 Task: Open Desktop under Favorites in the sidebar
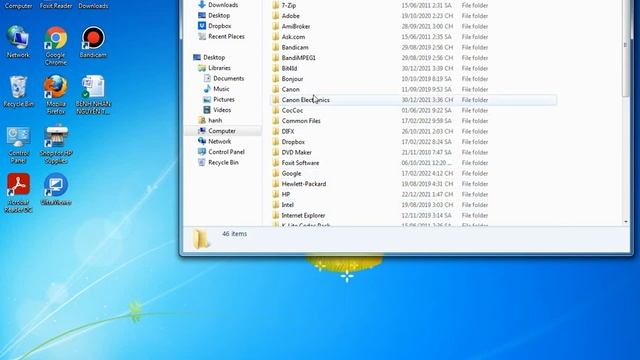click(219, 16)
